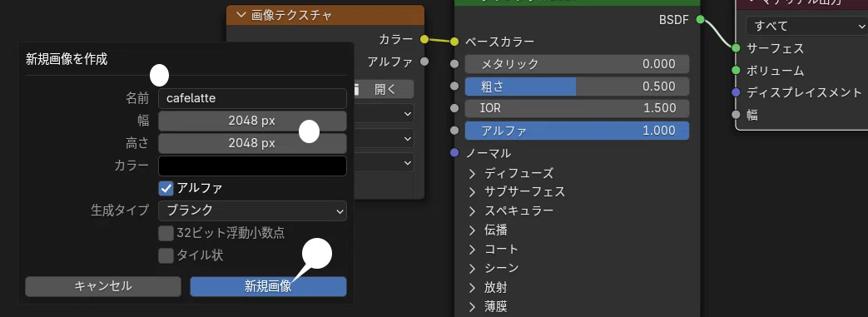Click the purple ディスプレイスメント input socket

point(736,92)
